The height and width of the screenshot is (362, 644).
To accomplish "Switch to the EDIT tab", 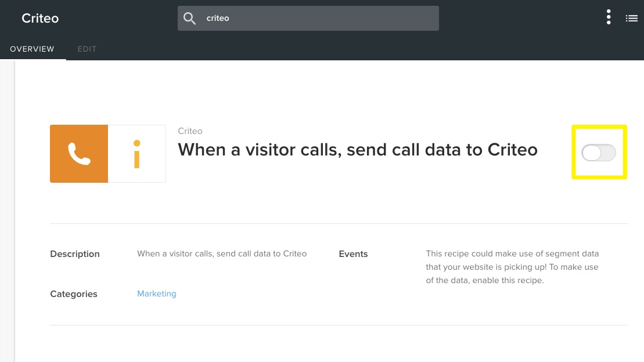I will pyautogui.click(x=87, y=49).
